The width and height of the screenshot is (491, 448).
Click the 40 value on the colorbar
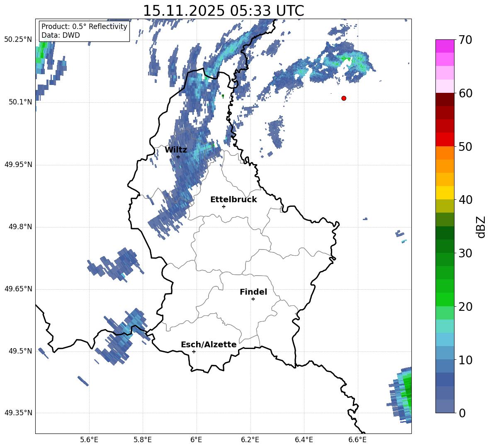coord(466,200)
